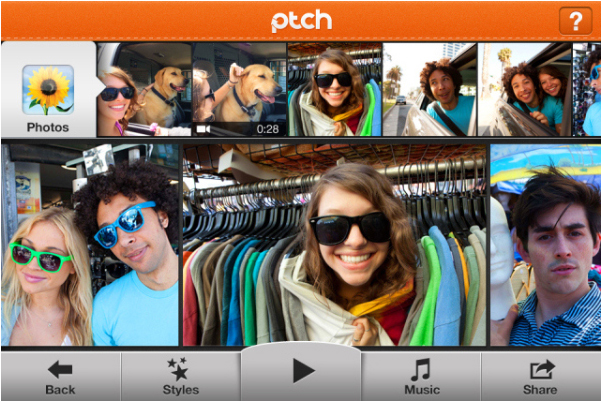The height and width of the screenshot is (402, 602).
Task: Click the 0:28 duration label
Action: 267,129
